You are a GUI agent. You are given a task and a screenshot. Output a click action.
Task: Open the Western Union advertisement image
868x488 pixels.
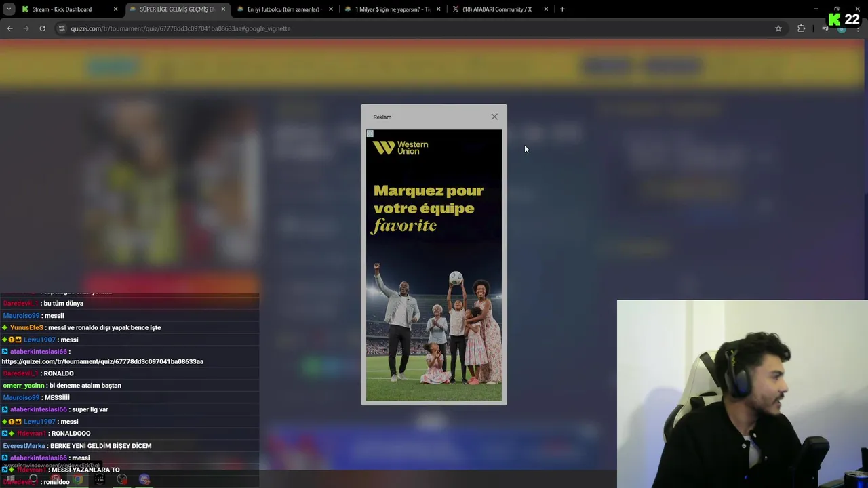tap(434, 265)
